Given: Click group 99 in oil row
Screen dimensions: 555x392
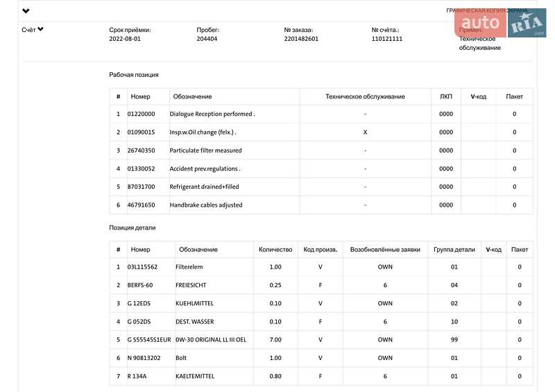Looking at the screenshot, I should [454, 339].
